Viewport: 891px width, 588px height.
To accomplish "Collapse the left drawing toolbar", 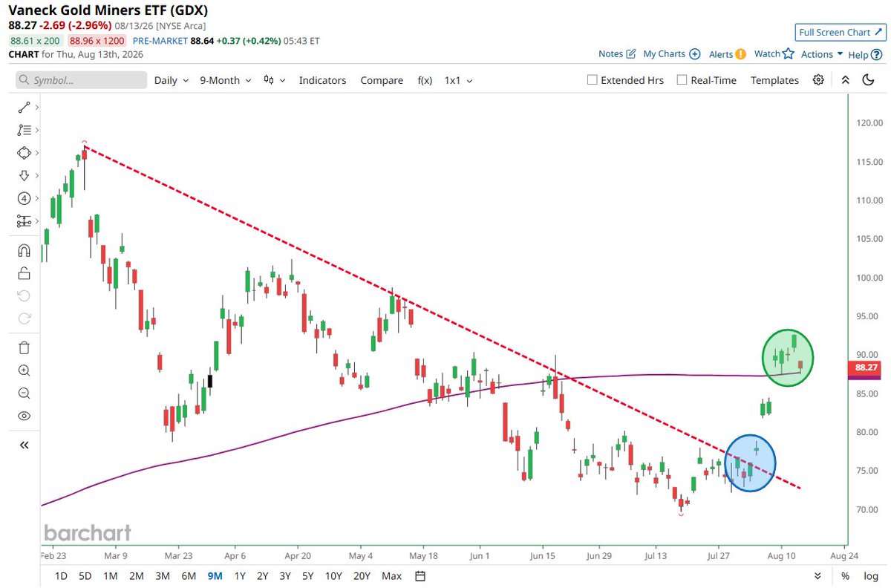I will click(x=23, y=445).
